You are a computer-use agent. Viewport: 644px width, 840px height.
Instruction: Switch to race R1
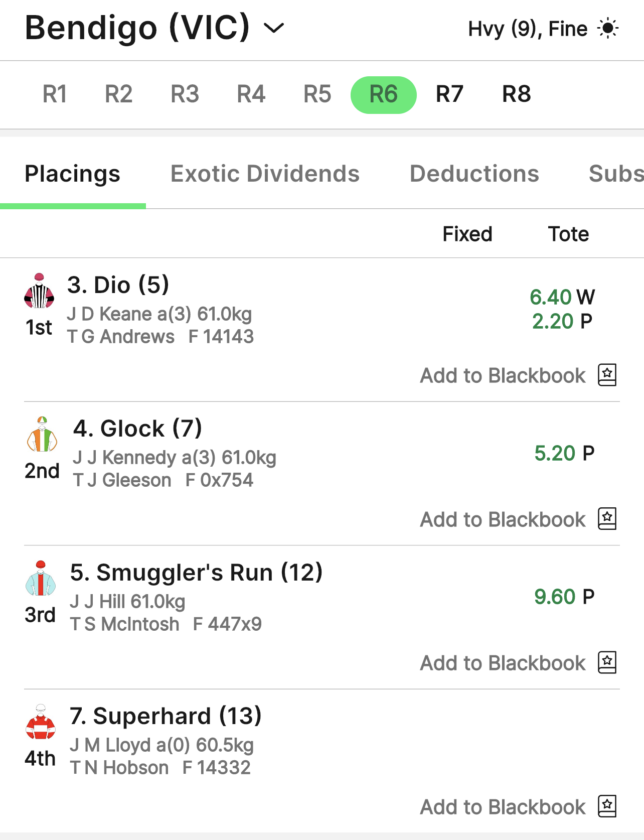point(55,94)
